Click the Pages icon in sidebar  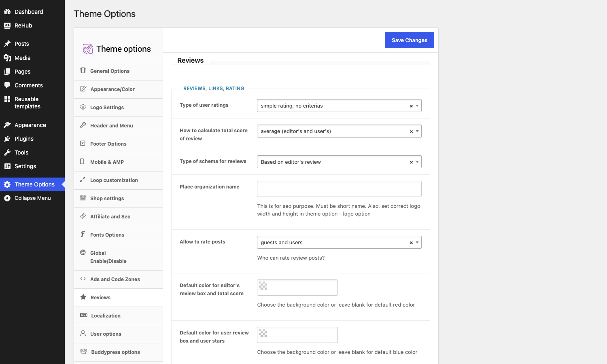coord(7,72)
